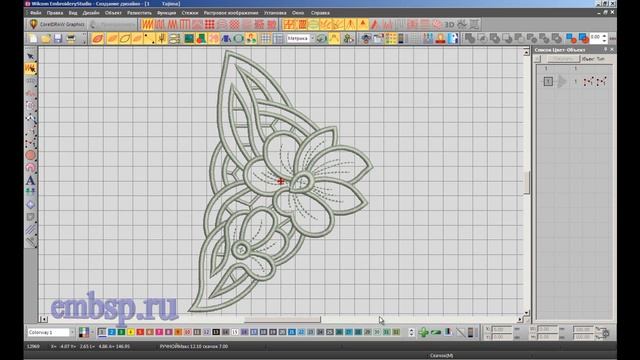Click the orange triangle underlay effect icon

362,24
